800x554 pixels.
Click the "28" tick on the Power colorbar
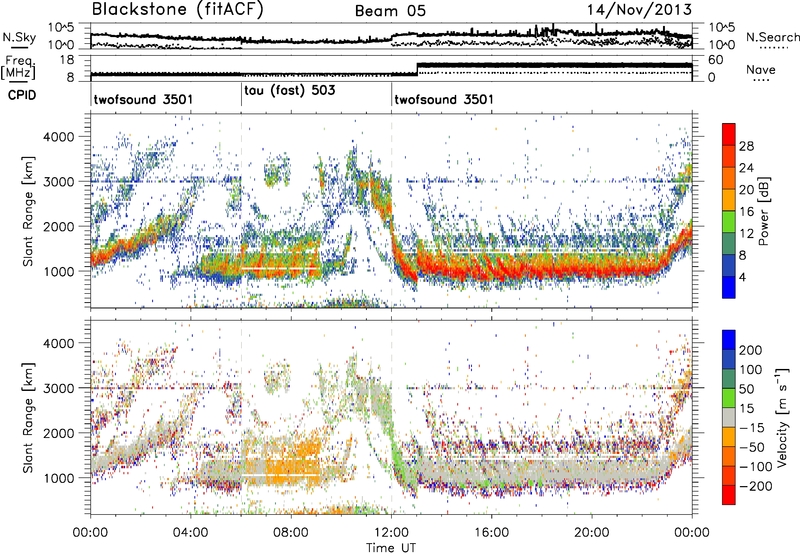click(746, 146)
